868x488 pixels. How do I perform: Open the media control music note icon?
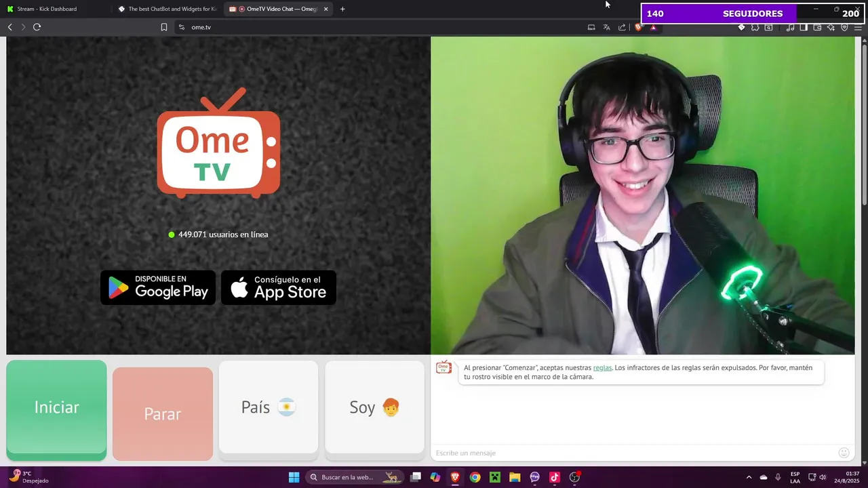point(790,27)
